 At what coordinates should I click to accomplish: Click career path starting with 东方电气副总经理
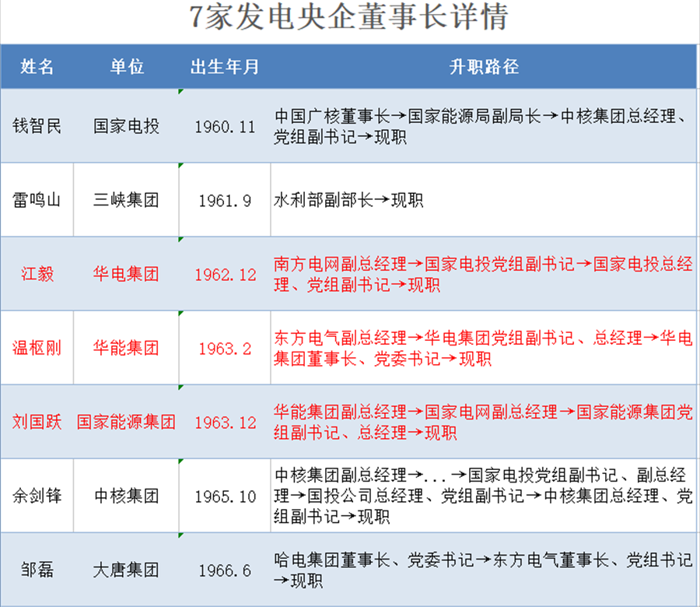(483, 349)
